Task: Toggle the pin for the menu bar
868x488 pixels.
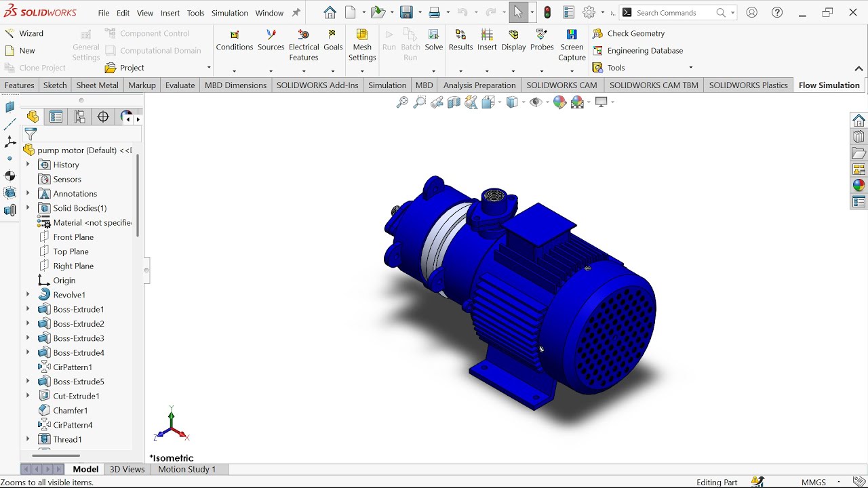Action: [296, 12]
